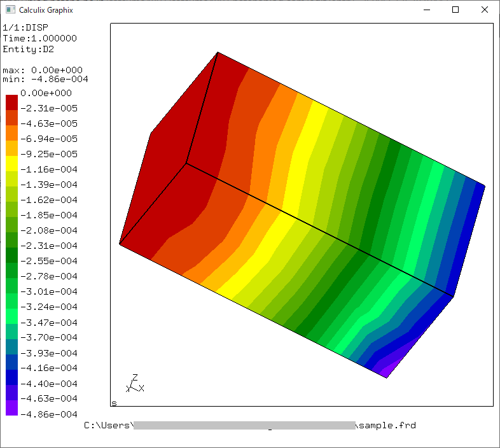This screenshot has width=500, height=448.
Task: Click the Calculix Graphix title bar icon
Action: click(10, 10)
